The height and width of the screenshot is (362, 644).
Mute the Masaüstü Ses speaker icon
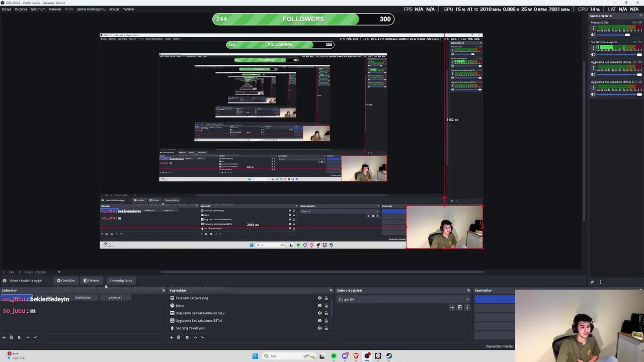pyautogui.click(x=593, y=35)
